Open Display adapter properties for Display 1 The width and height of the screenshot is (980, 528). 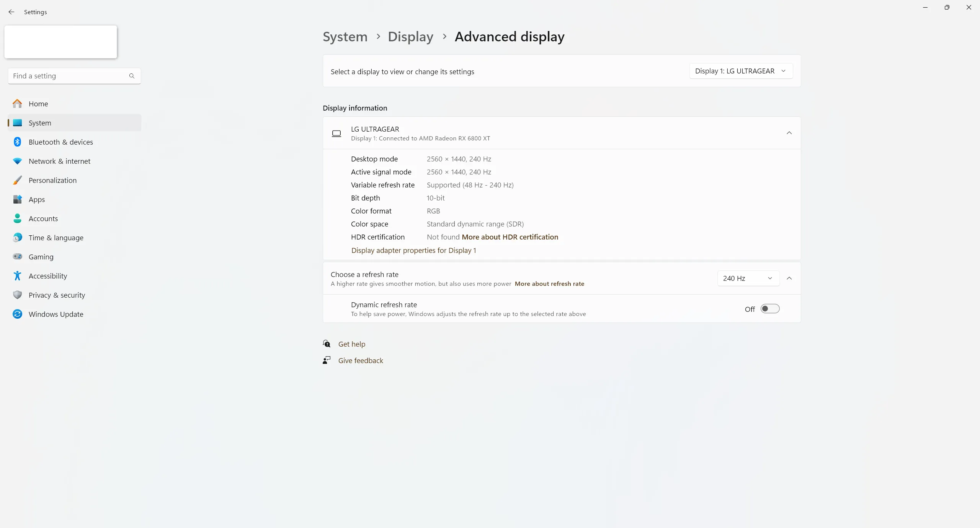[x=413, y=250]
